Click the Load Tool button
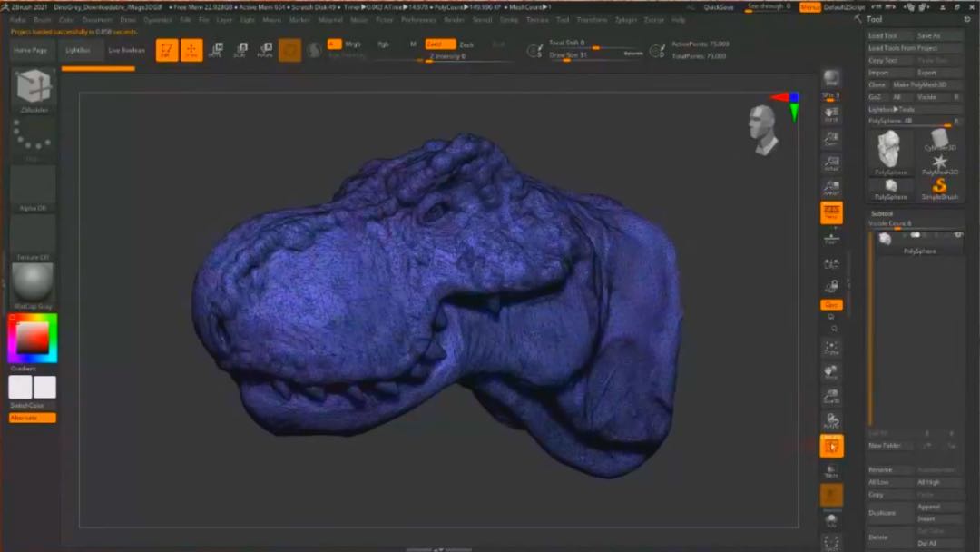 (x=883, y=35)
